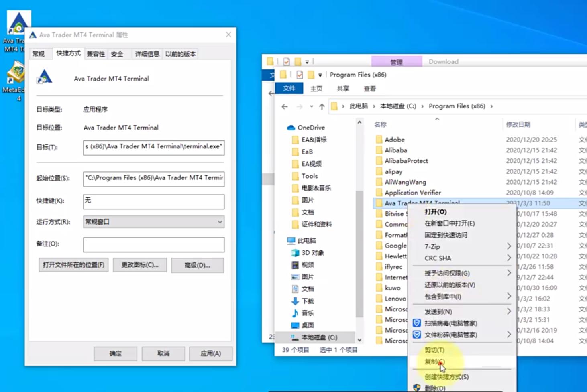Open the 运行方式 dropdown combo box
This screenshot has width=587, height=392.
(x=153, y=222)
